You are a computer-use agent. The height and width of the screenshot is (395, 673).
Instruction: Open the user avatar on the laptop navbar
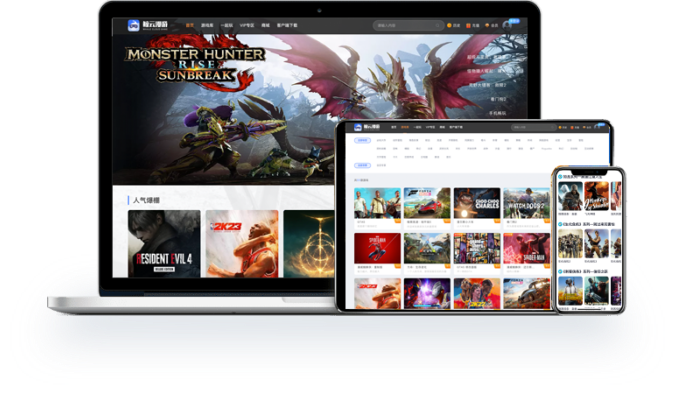(x=507, y=25)
